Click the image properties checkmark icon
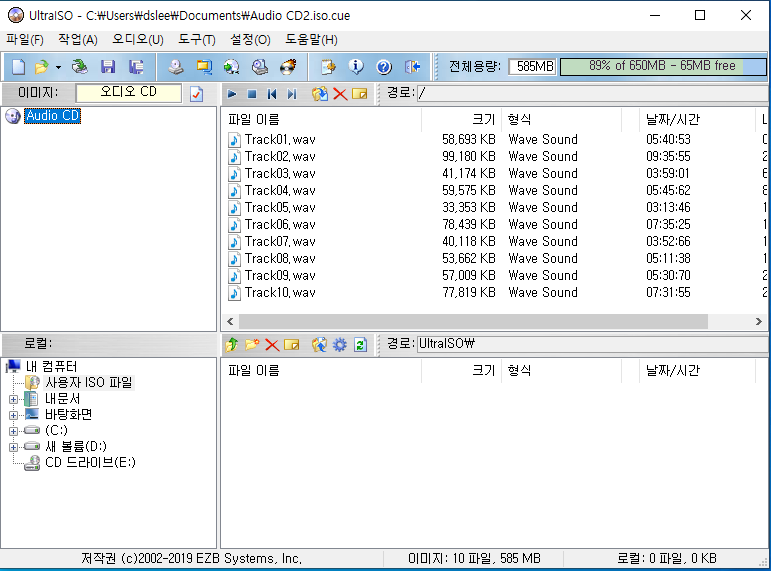The height and width of the screenshot is (571, 771). pyautogui.click(x=196, y=93)
